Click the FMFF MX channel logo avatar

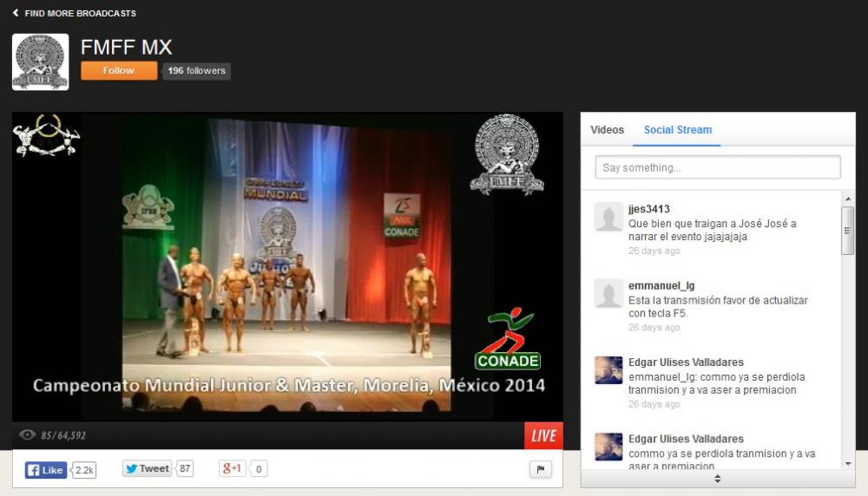40,62
